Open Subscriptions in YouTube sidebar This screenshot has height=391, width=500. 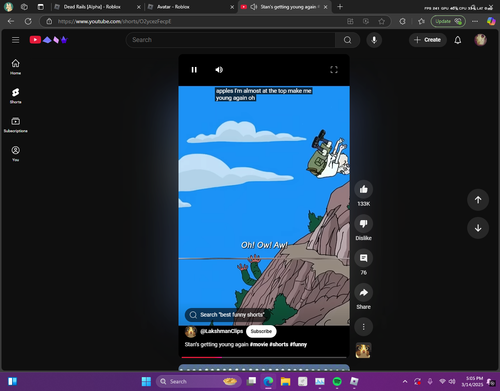coord(15,125)
